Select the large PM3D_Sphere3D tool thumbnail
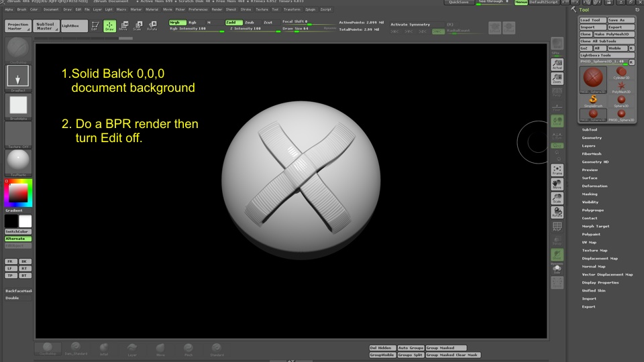Image resolution: width=644 pixels, height=362 pixels. (593, 80)
